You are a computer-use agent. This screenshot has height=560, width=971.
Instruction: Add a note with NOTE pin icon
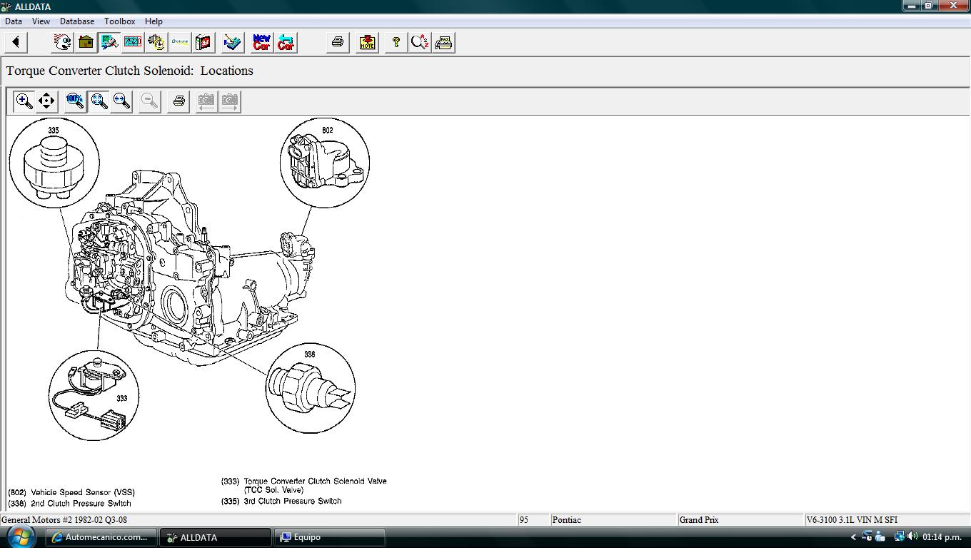pos(367,42)
